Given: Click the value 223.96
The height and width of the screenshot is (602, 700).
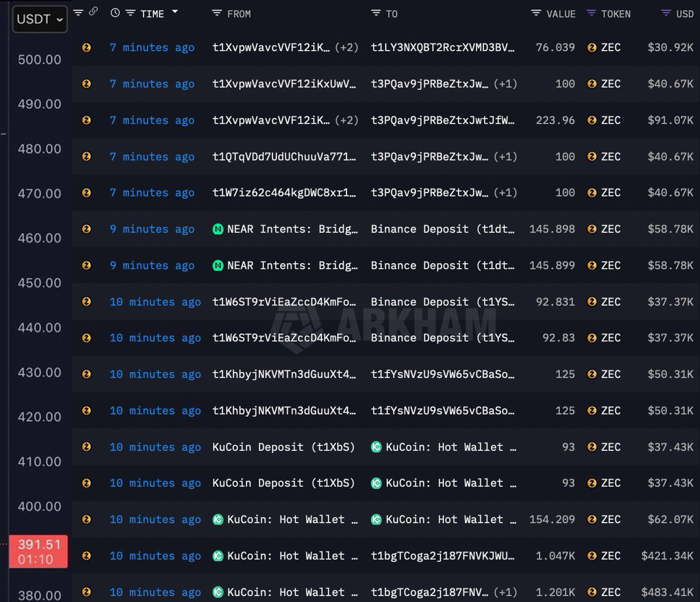Looking at the screenshot, I should coord(555,120).
